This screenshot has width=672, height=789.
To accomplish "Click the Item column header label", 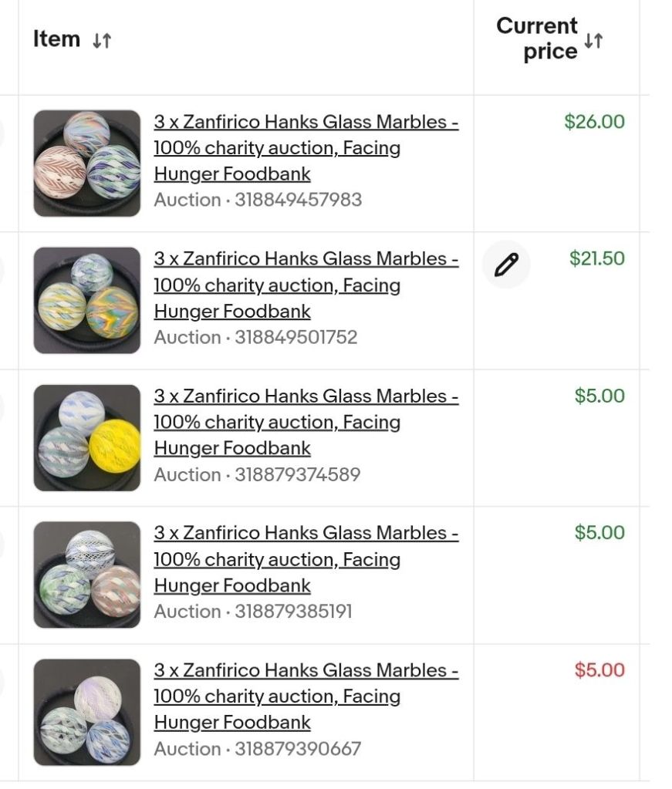I will click(x=56, y=39).
